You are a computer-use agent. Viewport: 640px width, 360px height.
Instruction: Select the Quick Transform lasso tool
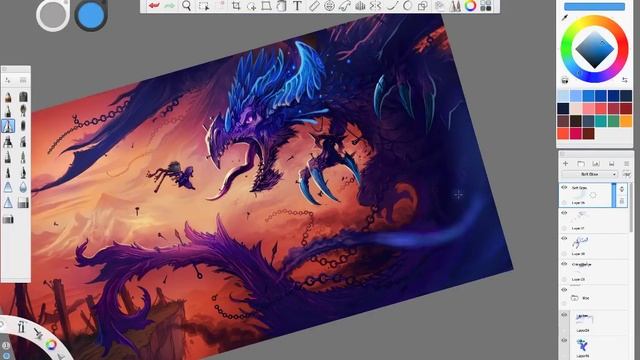point(251,6)
